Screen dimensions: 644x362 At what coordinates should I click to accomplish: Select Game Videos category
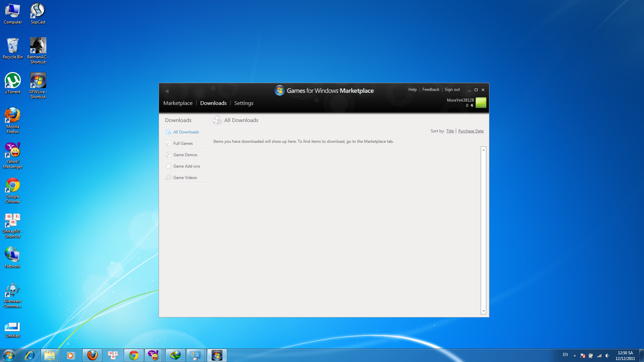point(185,178)
